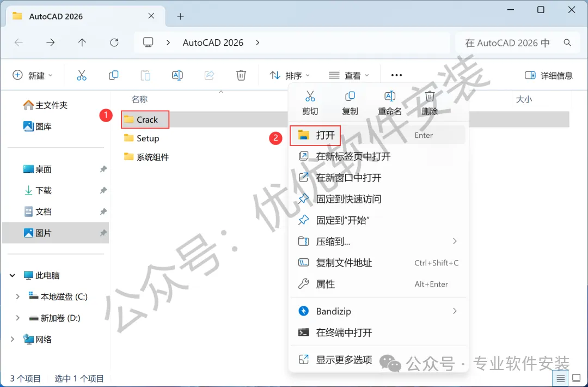Screen dimensions: 588x387
Task: Choose Open (打开) in the context menu
Action: [x=377, y=135]
